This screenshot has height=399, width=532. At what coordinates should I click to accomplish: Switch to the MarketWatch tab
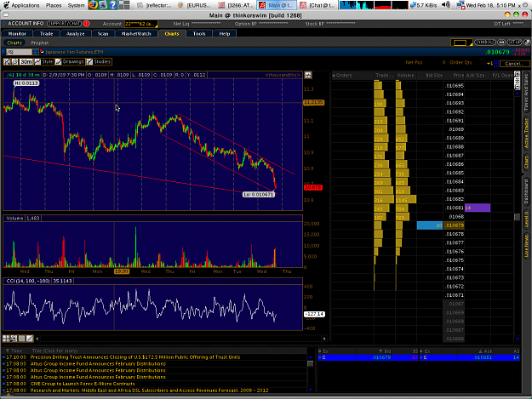tap(136, 33)
